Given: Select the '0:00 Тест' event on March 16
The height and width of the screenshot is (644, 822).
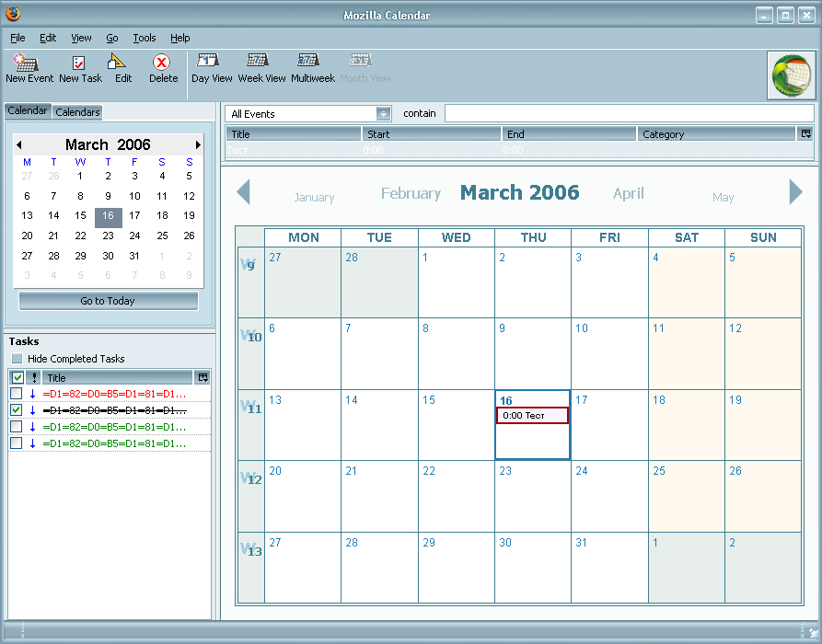Looking at the screenshot, I should (x=532, y=416).
